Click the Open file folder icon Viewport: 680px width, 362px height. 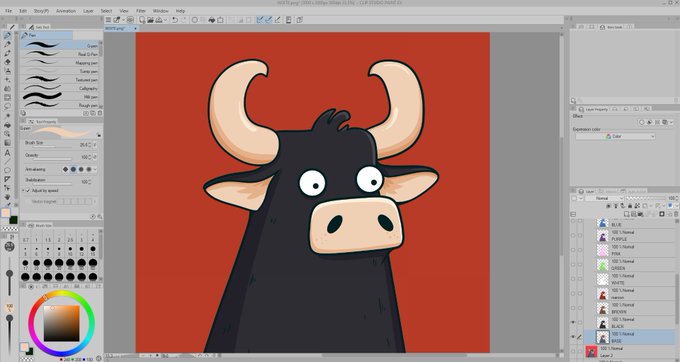[150, 20]
